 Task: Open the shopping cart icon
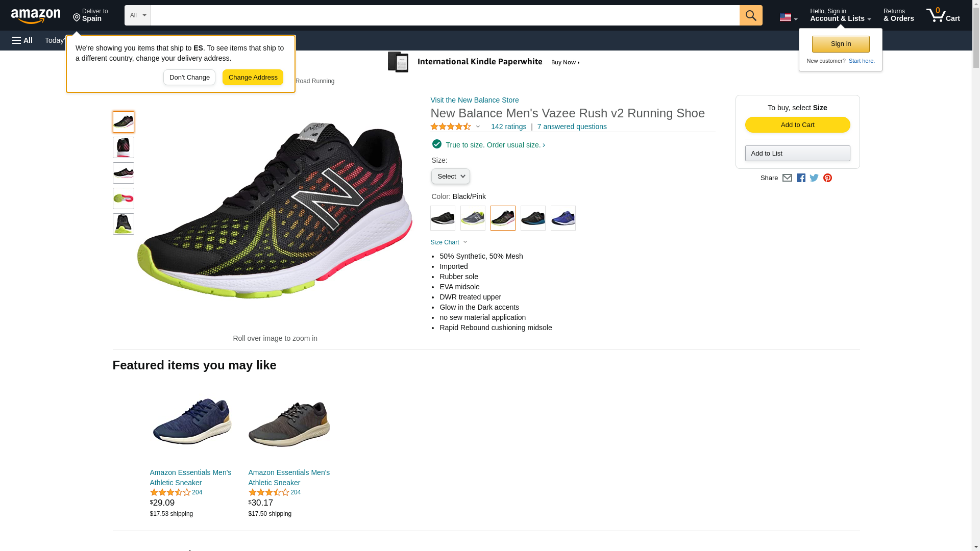(943, 15)
